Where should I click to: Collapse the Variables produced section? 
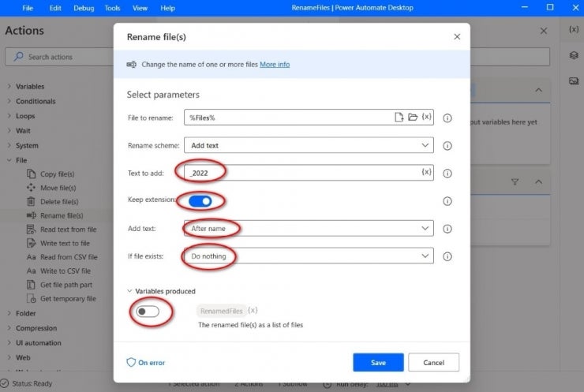point(129,291)
